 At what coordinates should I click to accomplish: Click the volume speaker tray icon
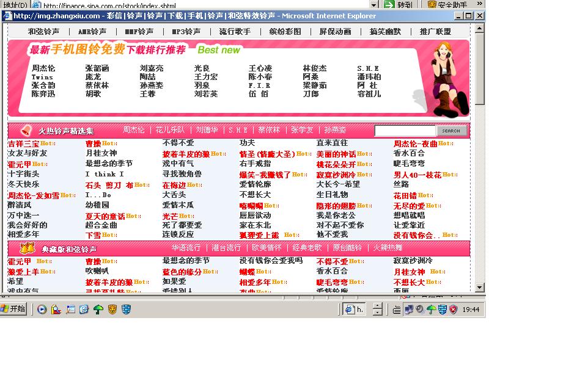pyautogui.click(x=420, y=310)
